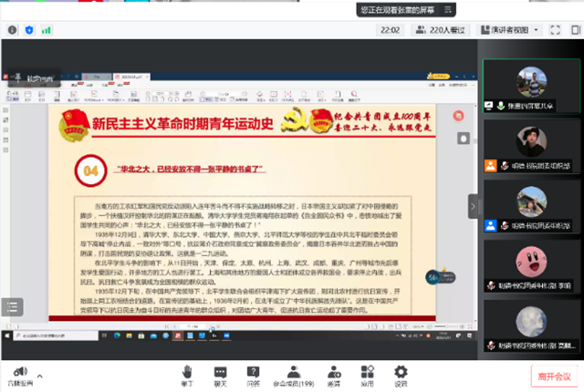Check the green network signal indicator
The height and width of the screenshot is (392, 584).
pyautogui.click(x=47, y=30)
